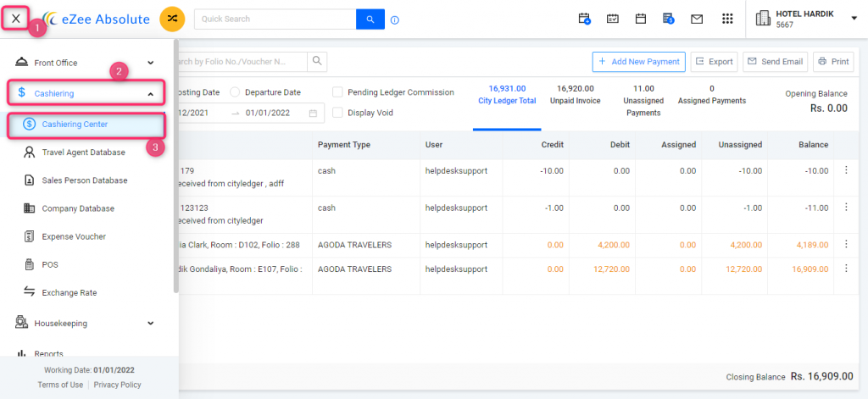The height and width of the screenshot is (399, 868).
Task: Open the info icon beside Quick Search
Action: pos(395,20)
